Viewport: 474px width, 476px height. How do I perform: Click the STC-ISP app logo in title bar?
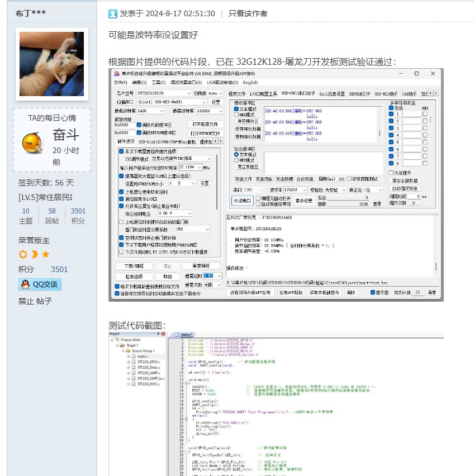coord(117,73)
